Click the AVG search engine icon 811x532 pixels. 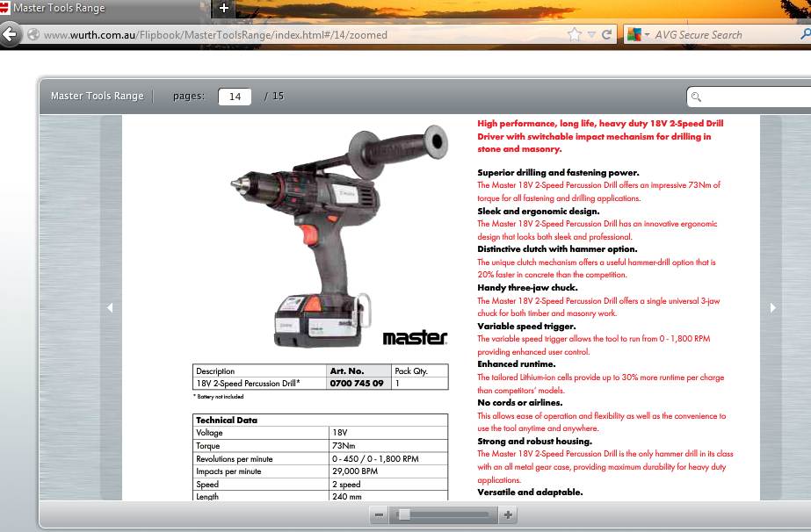point(634,35)
